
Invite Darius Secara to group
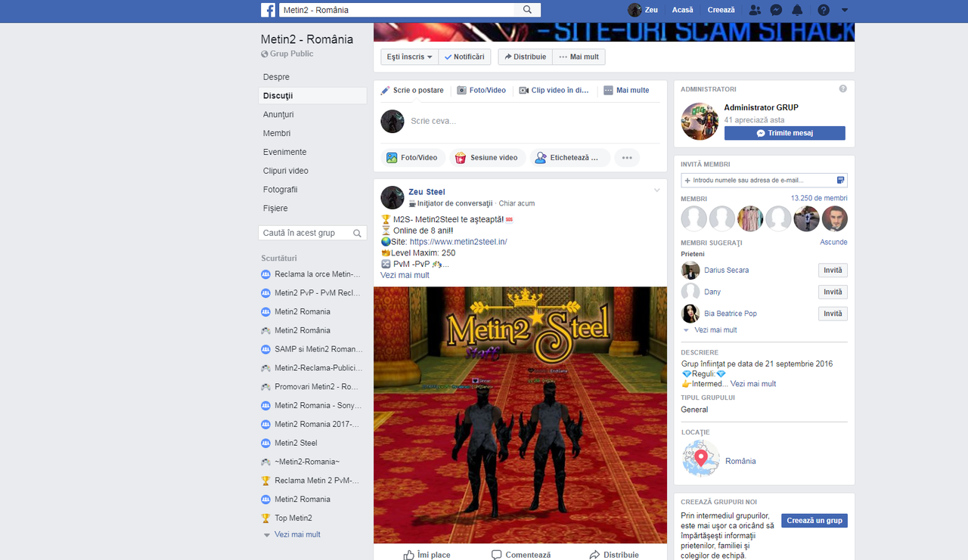[x=833, y=271]
